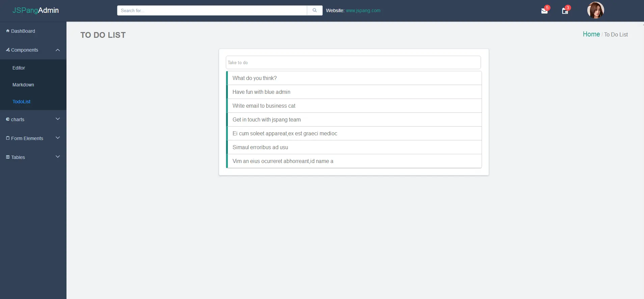644x299 pixels.
Task: Expand the Form Elements chevron
Action: pos(58,138)
